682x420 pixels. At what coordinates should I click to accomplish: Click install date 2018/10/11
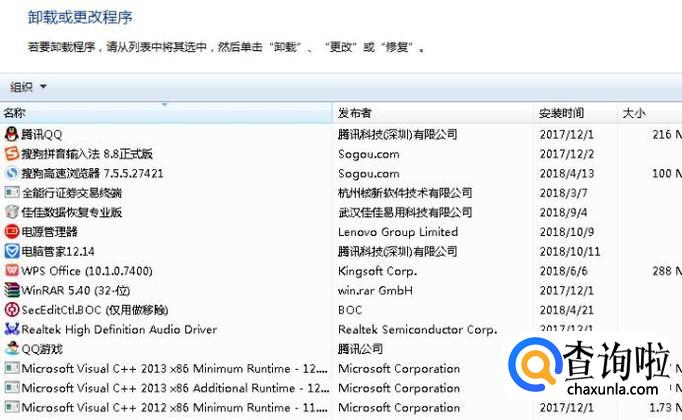pos(570,251)
